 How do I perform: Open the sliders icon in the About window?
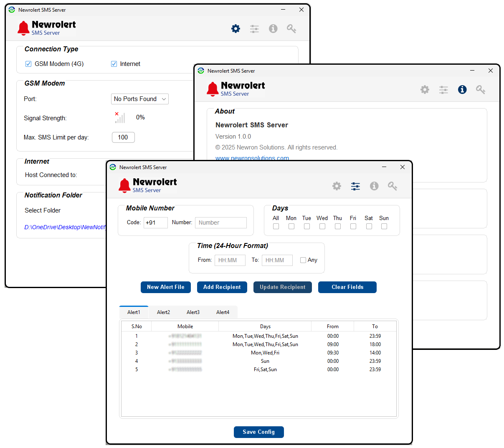tap(443, 90)
